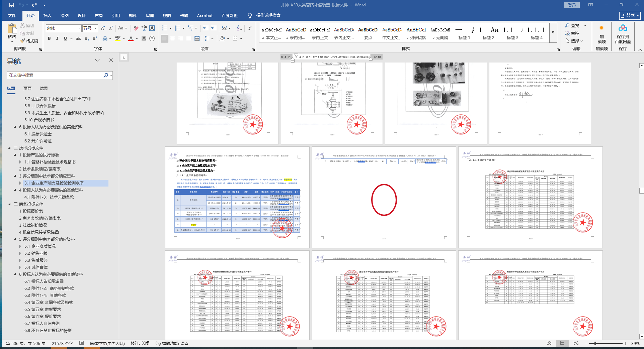Image resolution: width=644 pixels, height=349 pixels.
Task: Clear all formatting with the eraser icon
Action: [136, 28]
